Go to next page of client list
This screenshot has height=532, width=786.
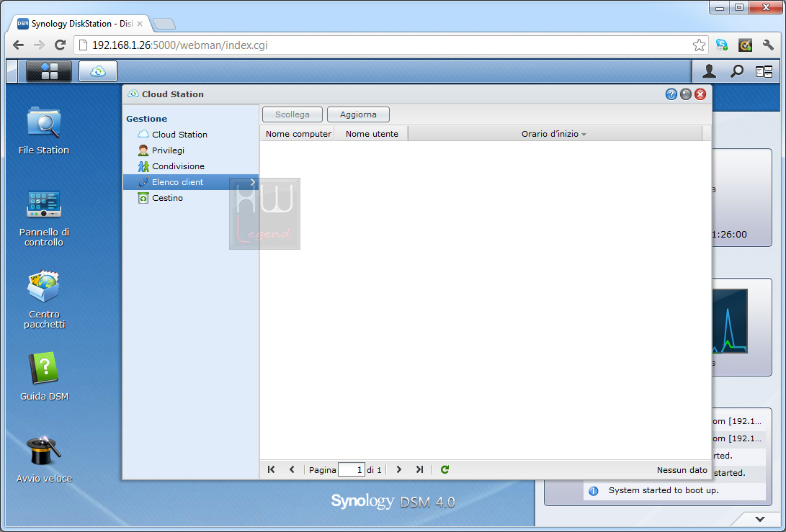click(x=399, y=469)
